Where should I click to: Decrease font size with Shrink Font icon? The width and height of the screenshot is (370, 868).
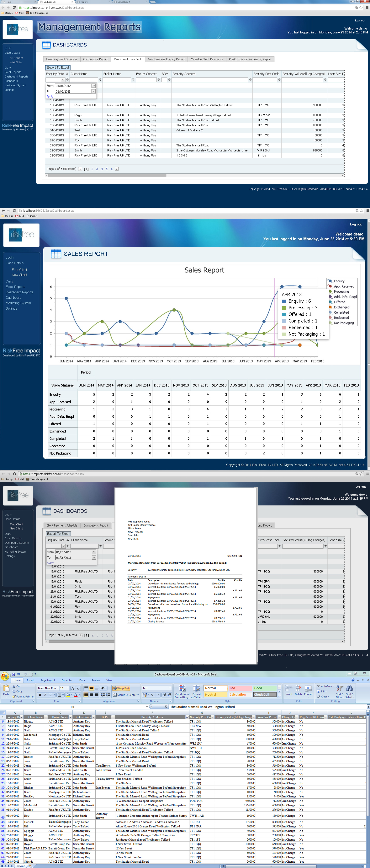(x=78, y=688)
